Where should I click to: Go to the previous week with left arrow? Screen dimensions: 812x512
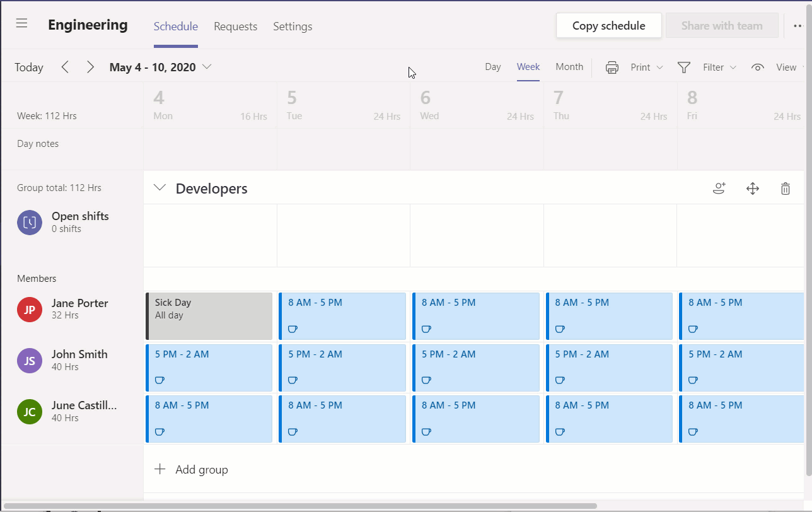point(65,67)
